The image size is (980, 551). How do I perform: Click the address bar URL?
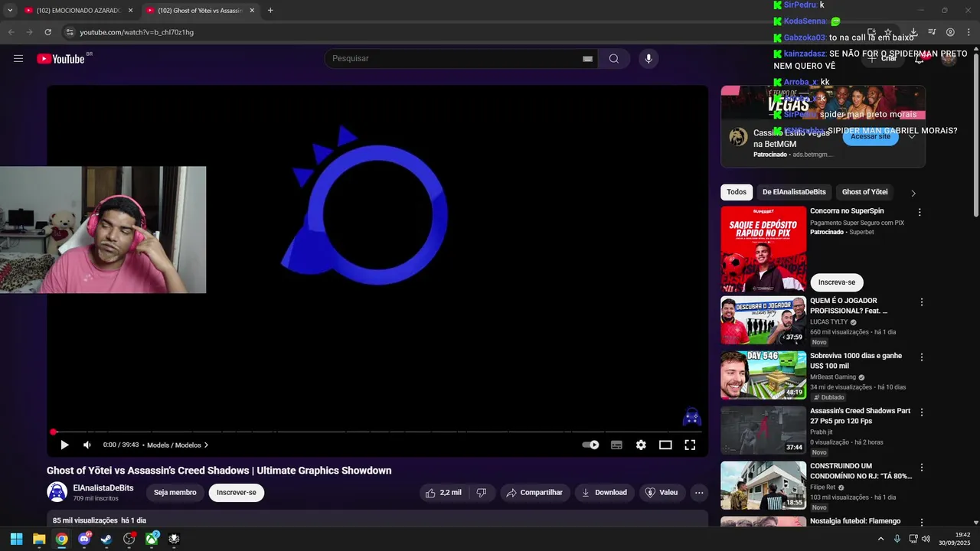point(136,32)
